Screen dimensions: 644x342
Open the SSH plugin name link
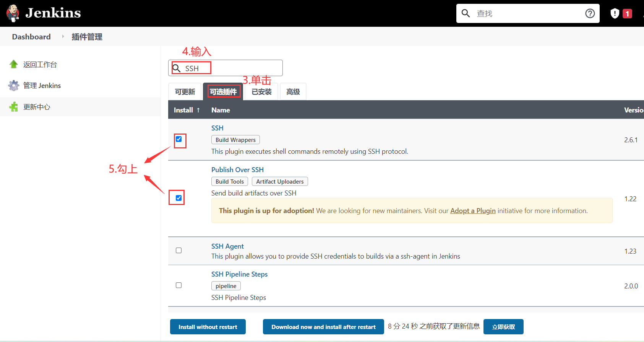point(217,128)
